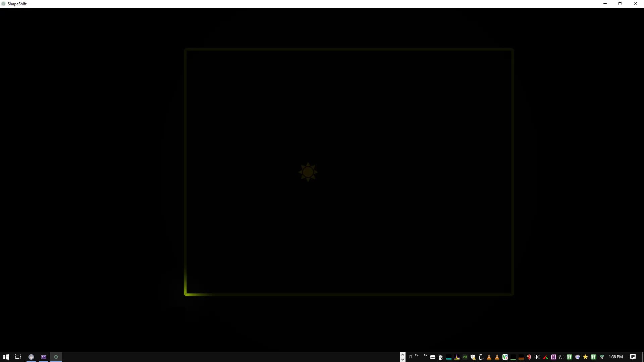Open the OneNote tray icon
The image size is (644, 362).
click(553, 357)
